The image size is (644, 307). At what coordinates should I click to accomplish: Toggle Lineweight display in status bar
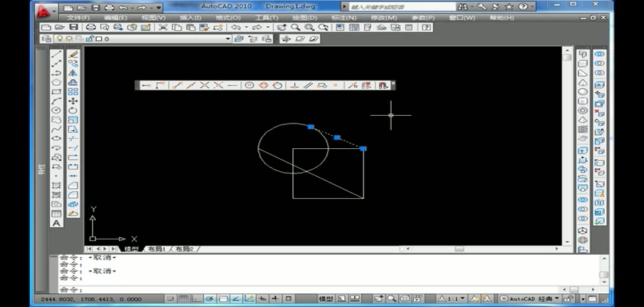pos(275,299)
